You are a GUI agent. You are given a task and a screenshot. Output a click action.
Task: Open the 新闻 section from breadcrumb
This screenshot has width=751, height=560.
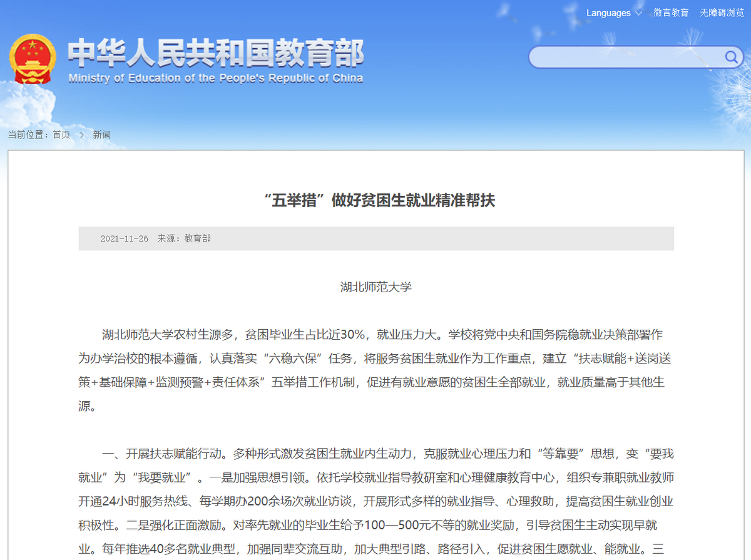point(101,135)
